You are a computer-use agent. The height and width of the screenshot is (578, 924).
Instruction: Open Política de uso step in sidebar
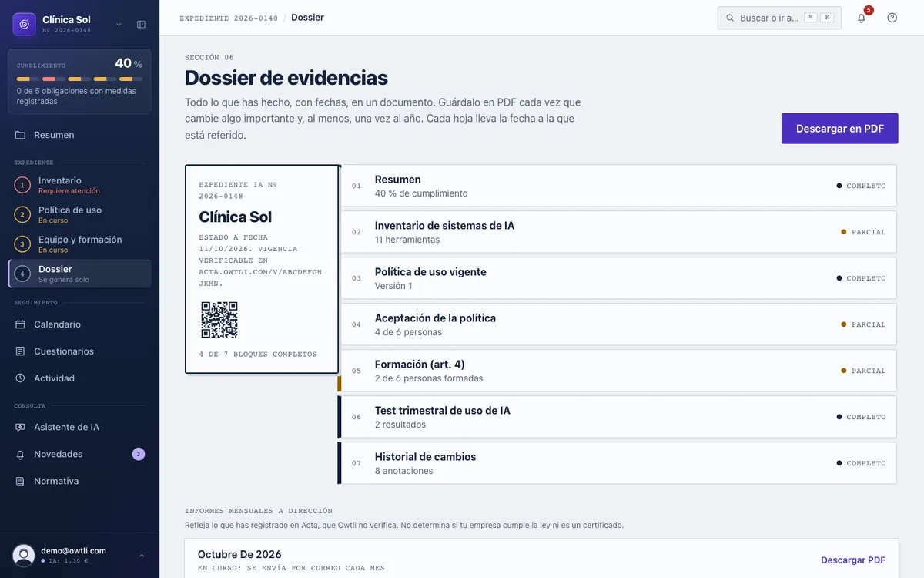coord(79,214)
